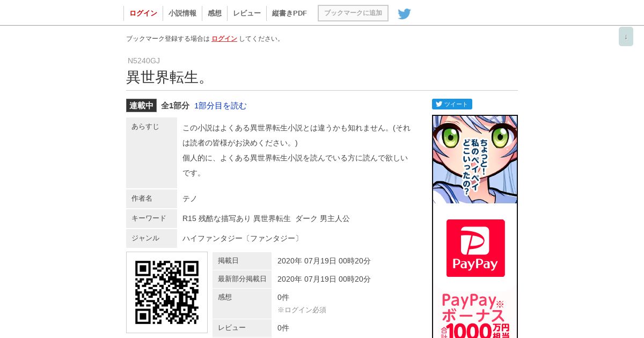Click the Twitter bird icon in header
Viewport: 644px width, 338px height.
[x=404, y=13]
